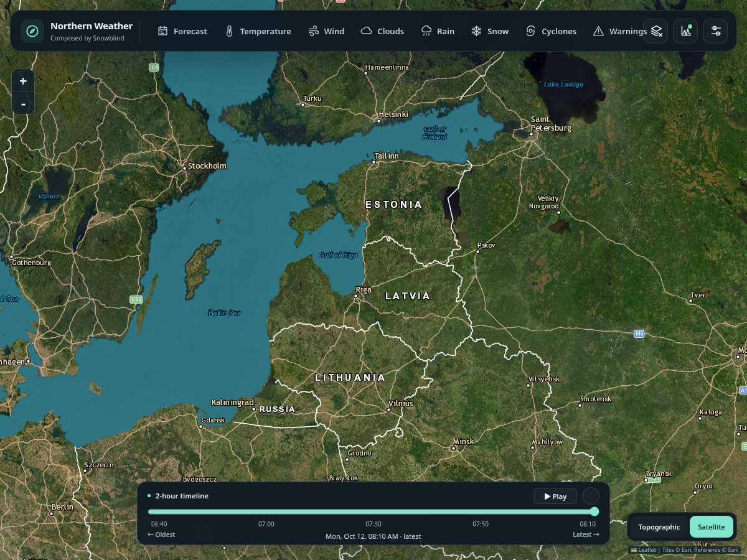The height and width of the screenshot is (560, 747).
Task: Click the Vitsyebsk city label
Action: 544,379
